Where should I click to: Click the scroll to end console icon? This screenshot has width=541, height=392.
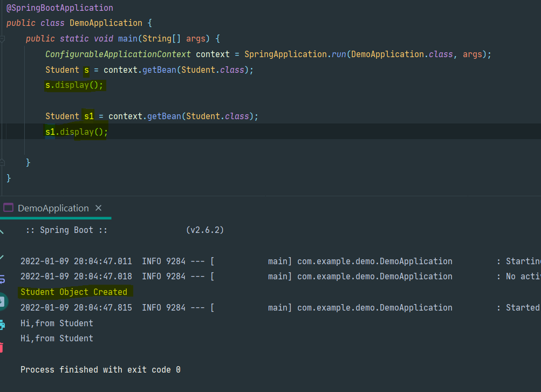click(x=2, y=301)
